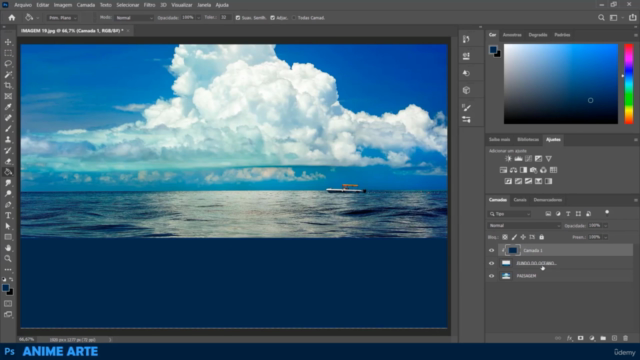Select the Path Selection tool

pos(8,226)
